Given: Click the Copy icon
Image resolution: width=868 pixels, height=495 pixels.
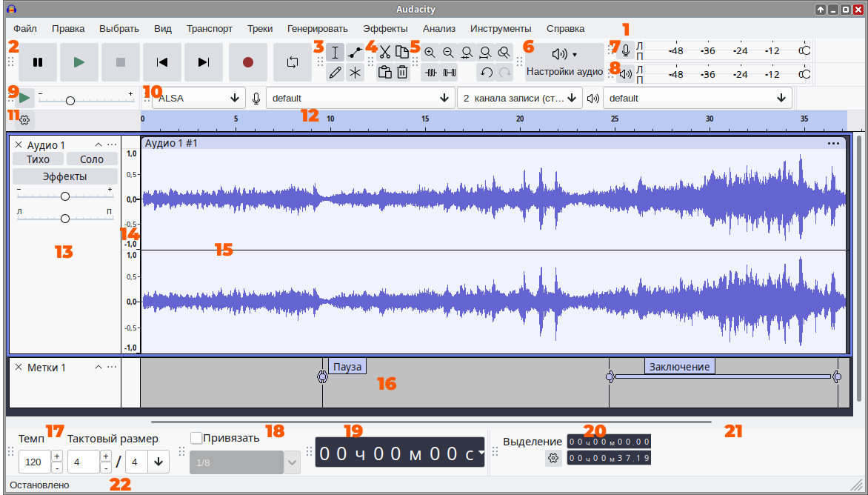Looking at the screenshot, I should click(402, 53).
